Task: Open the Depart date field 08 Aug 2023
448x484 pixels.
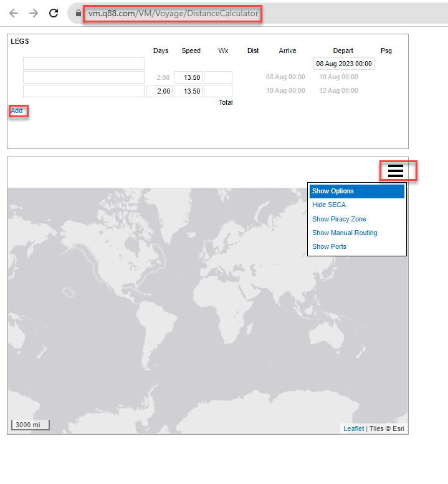Action: click(x=343, y=64)
